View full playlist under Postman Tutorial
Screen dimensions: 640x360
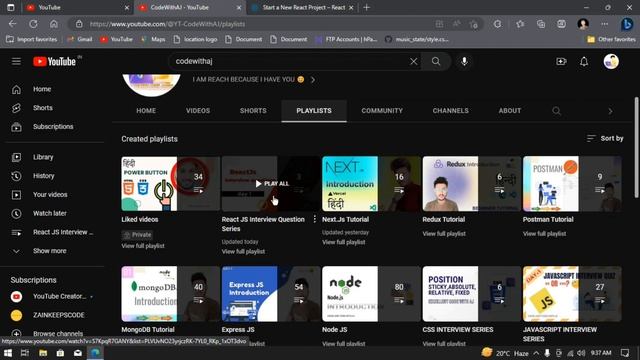point(544,234)
